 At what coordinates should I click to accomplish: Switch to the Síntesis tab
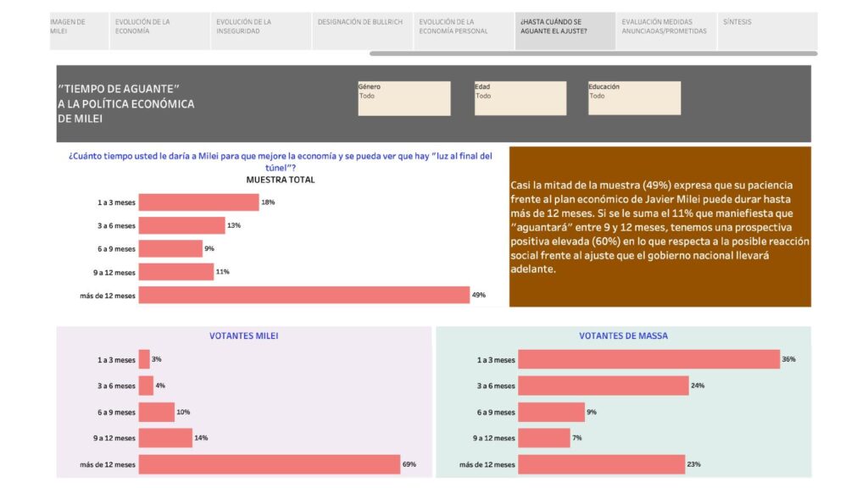(767, 31)
